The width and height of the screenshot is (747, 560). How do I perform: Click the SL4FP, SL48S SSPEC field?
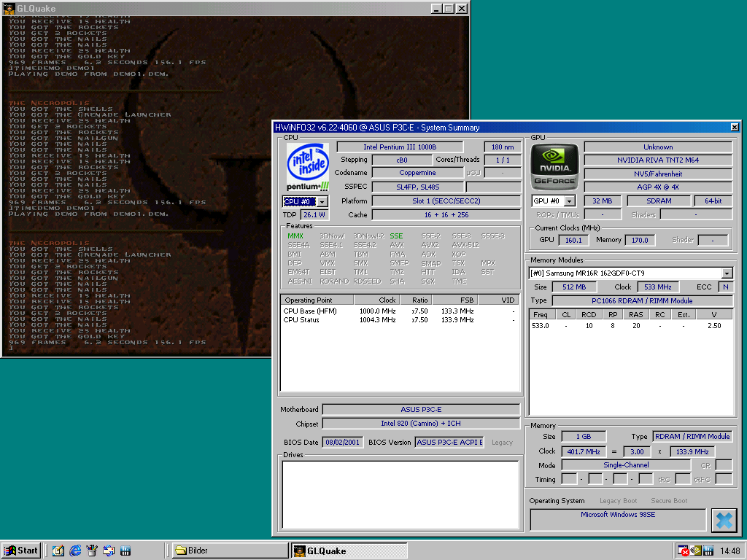(x=417, y=187)
